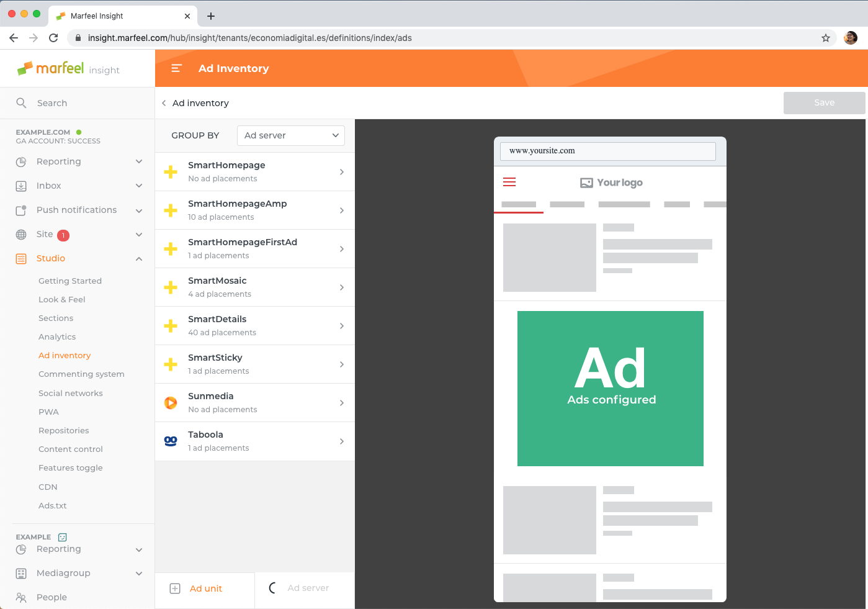Open the CDN menu item
Screen dimensions: 868x609
tap(48, 487)
